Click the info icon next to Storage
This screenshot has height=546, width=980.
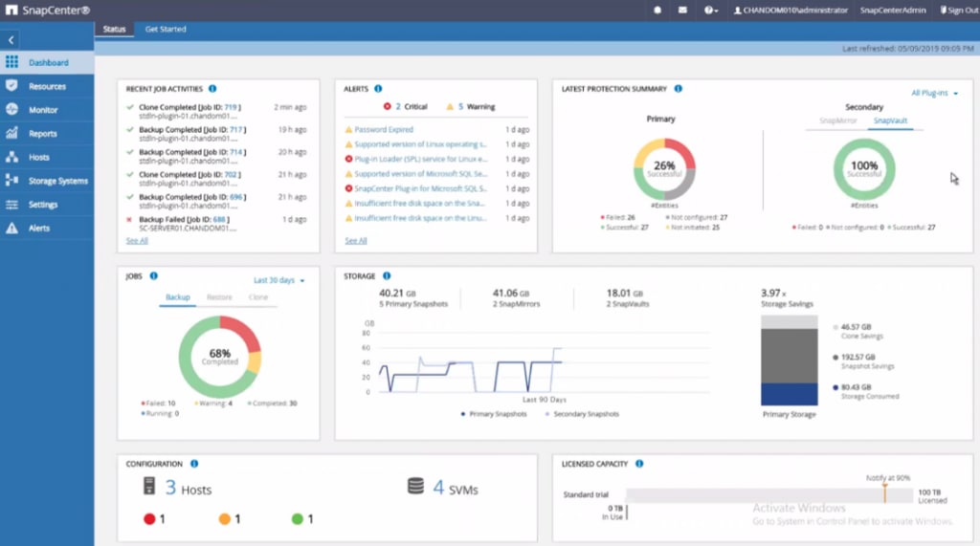tap(387, 276)
